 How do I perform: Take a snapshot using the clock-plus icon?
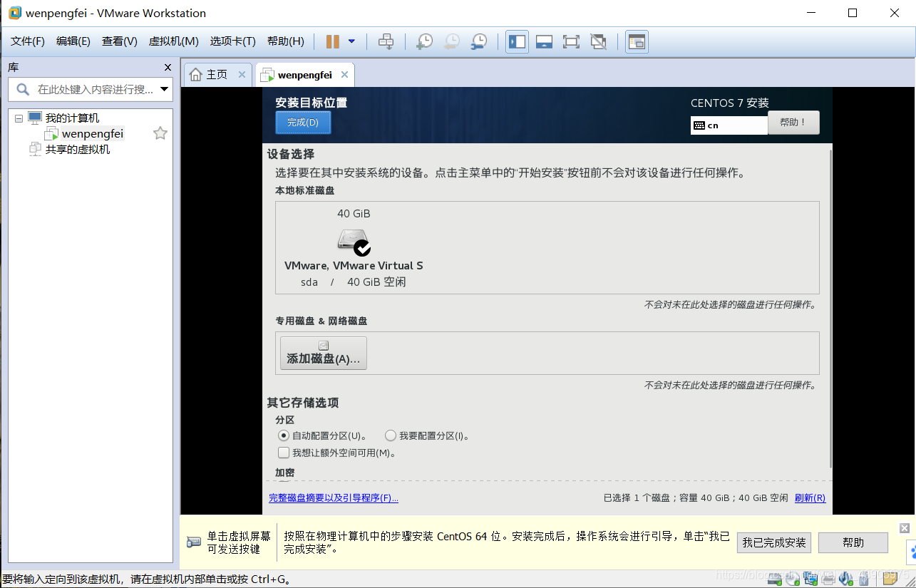pyautogui.click(x=424, y=41)
